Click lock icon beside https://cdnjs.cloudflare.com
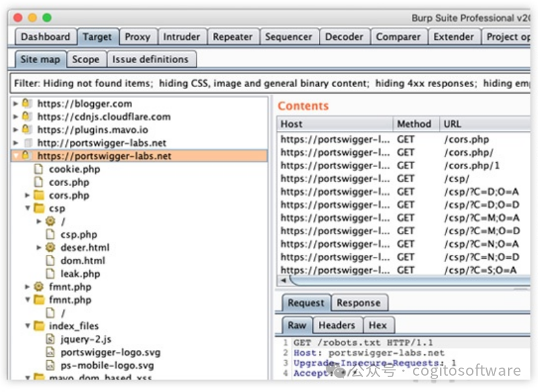Image resolution: width=538 pixels, height=392 pixels. coord(26,116)
